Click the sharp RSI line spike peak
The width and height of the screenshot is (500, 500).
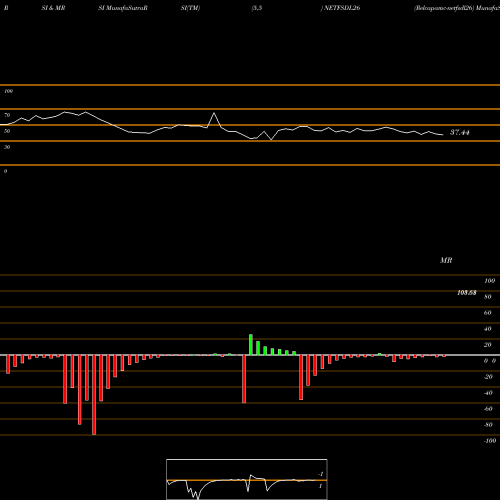point(214,113)
